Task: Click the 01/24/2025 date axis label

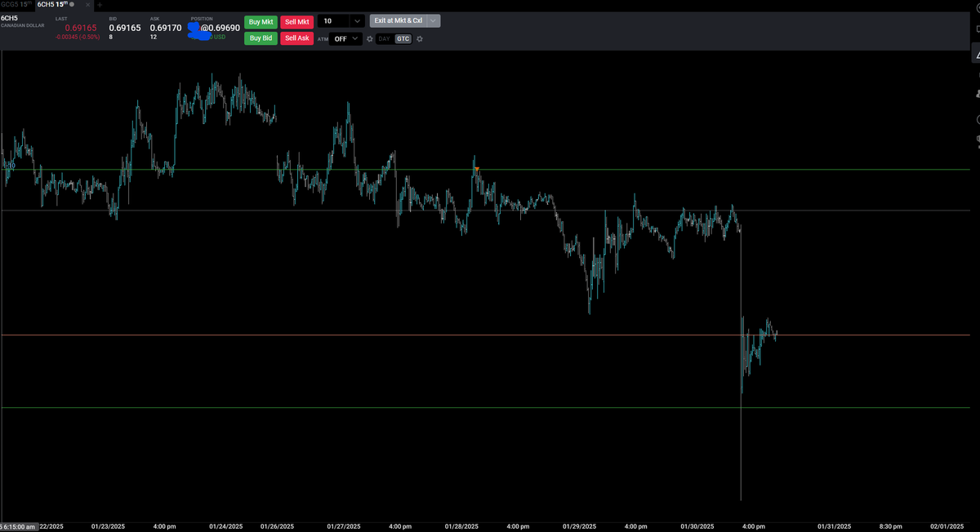Action: tap(227, 526)
